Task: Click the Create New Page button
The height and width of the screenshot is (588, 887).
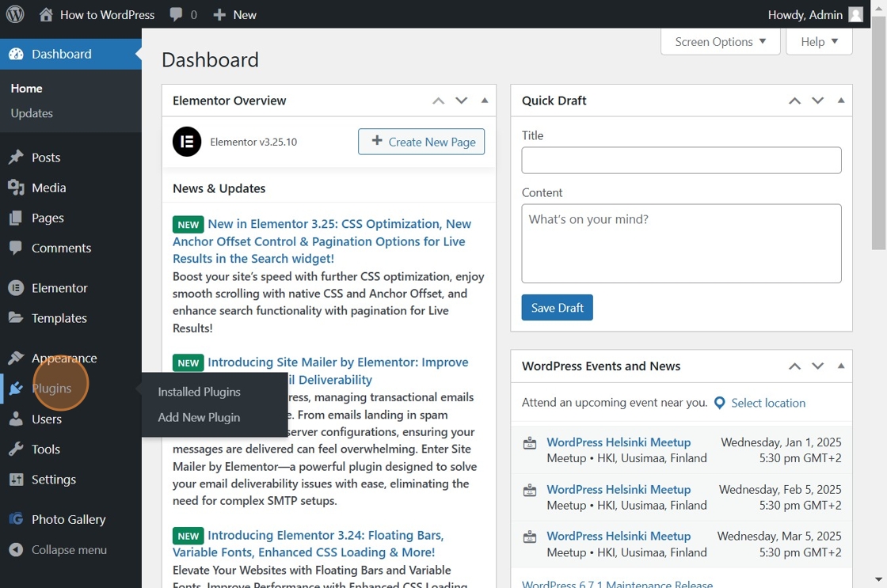Action: pos(421,142)
